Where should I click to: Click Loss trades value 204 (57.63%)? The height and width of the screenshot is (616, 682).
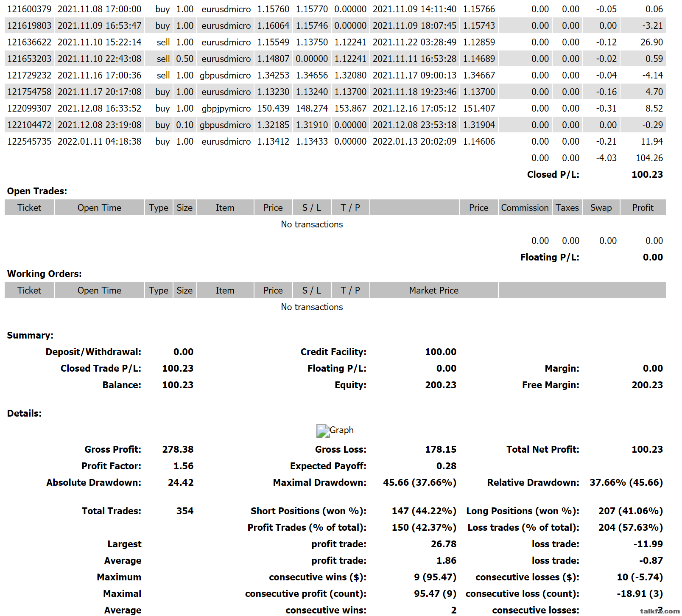pyautogui.click(x=631, y=527)
